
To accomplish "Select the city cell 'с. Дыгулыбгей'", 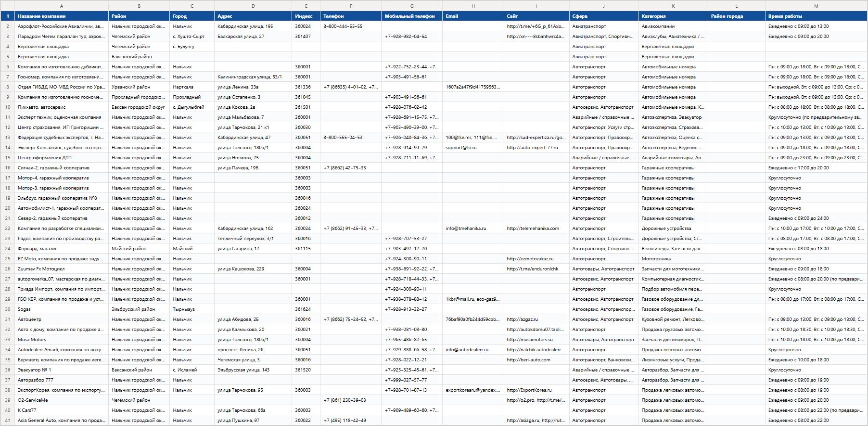I will click(x=192, y=107).
